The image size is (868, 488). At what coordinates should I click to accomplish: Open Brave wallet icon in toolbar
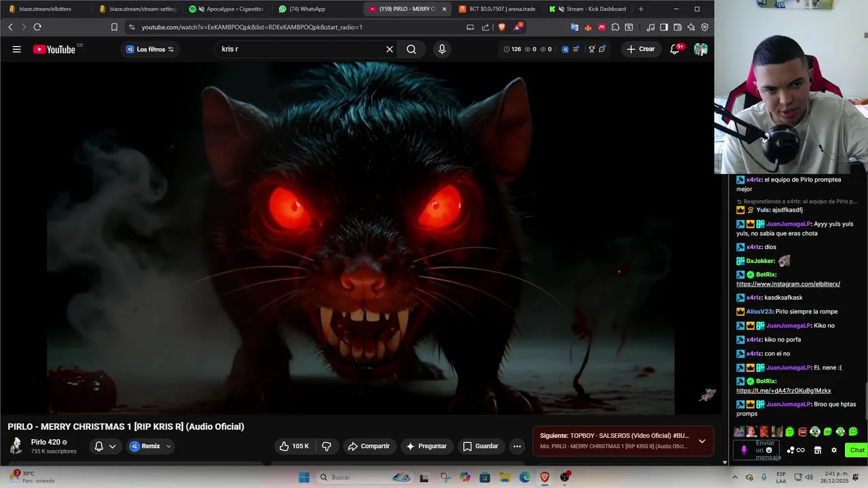tap(677, 27)
